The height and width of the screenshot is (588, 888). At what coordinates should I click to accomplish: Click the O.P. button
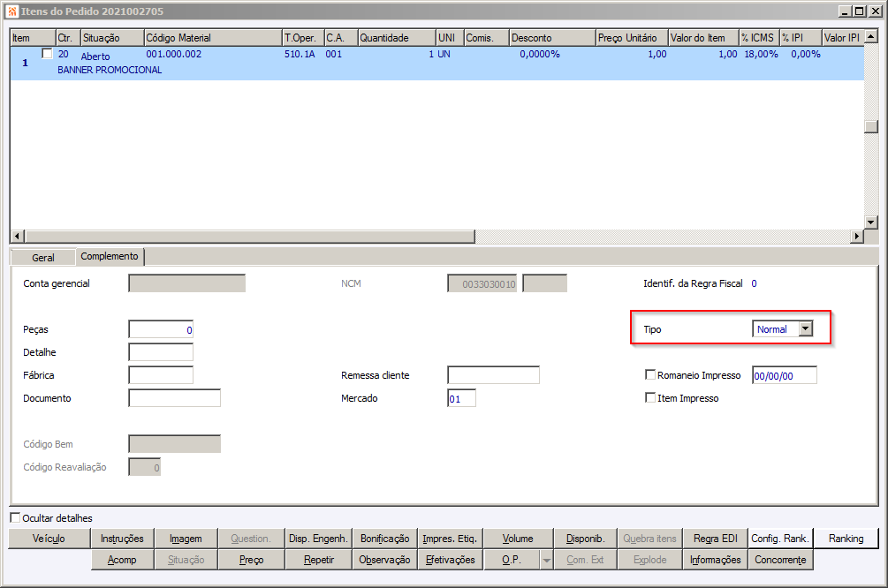pyautogui.click(x=512, y=560)
